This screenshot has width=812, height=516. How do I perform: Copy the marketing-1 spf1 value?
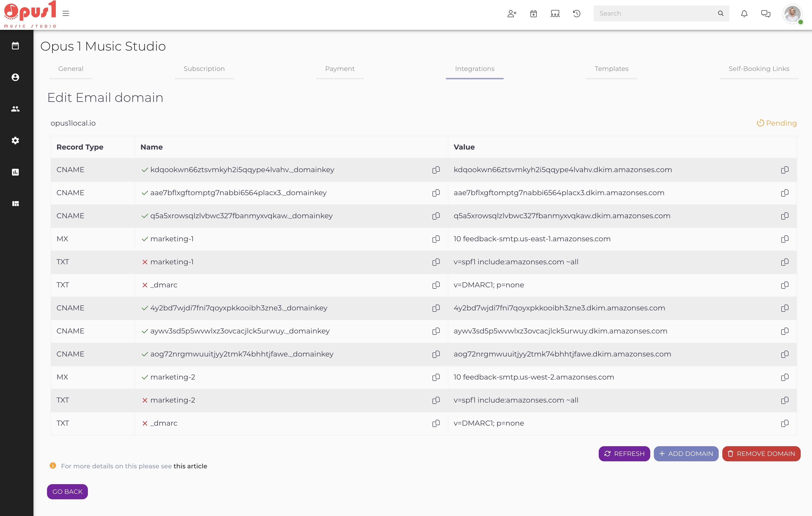click(785, 262)
